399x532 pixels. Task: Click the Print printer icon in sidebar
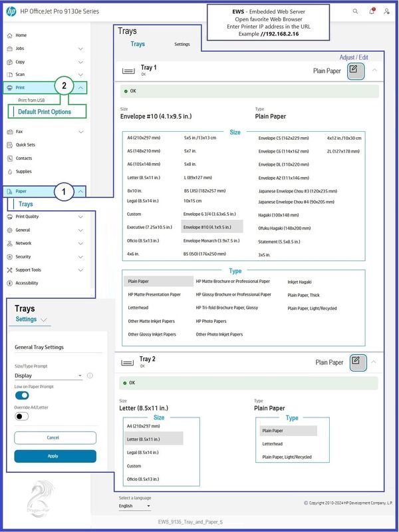click(9, 87)
